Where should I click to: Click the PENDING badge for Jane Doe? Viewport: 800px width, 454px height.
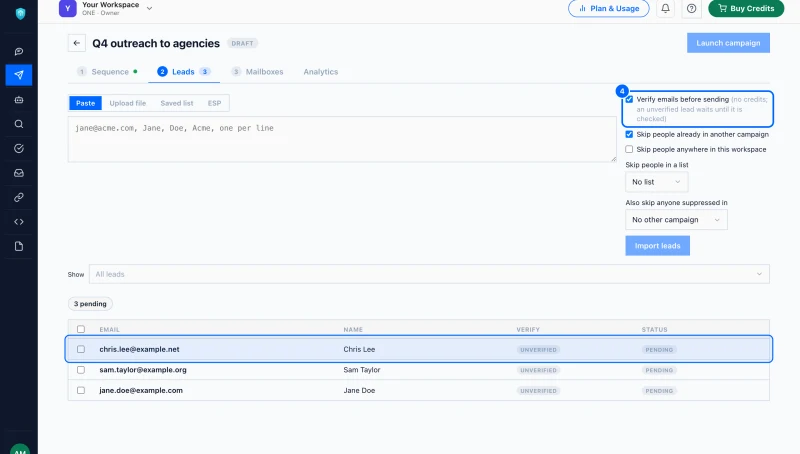point(659,391)
